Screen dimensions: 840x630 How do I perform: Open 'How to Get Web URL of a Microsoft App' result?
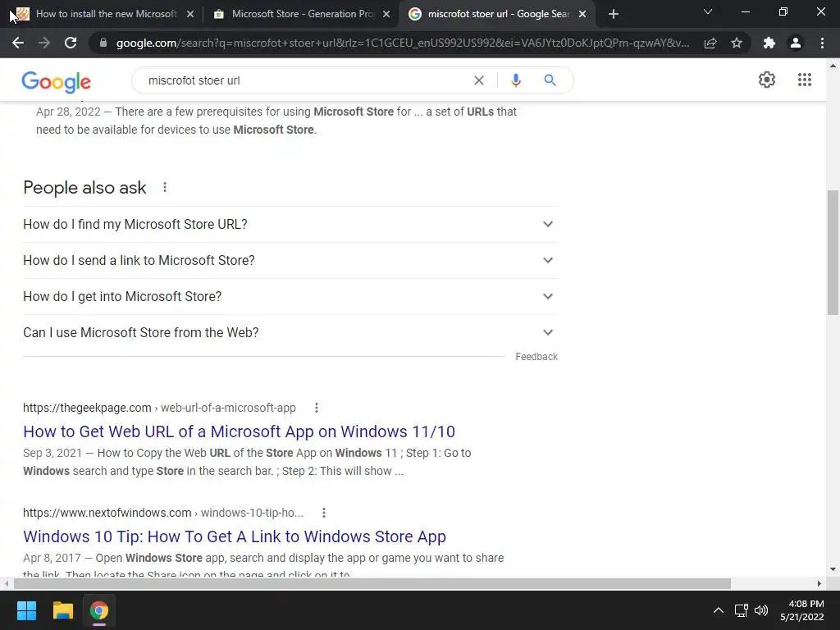(x=239, y=431)
